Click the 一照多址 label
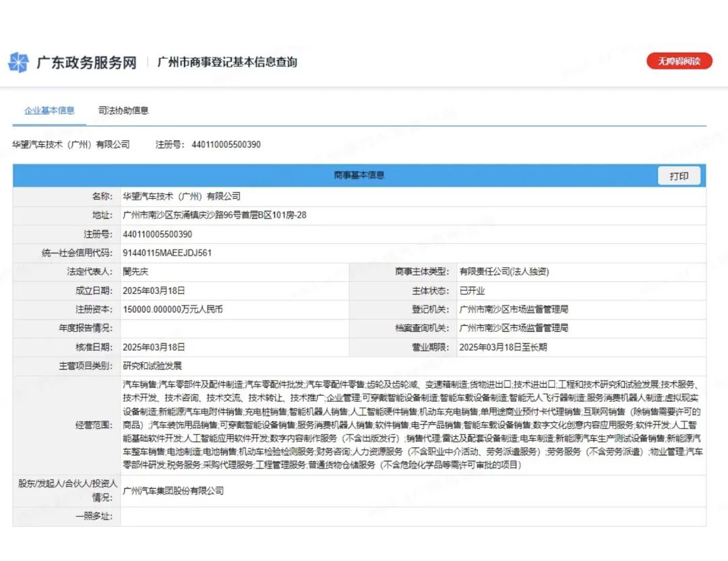 pos(94,516)
